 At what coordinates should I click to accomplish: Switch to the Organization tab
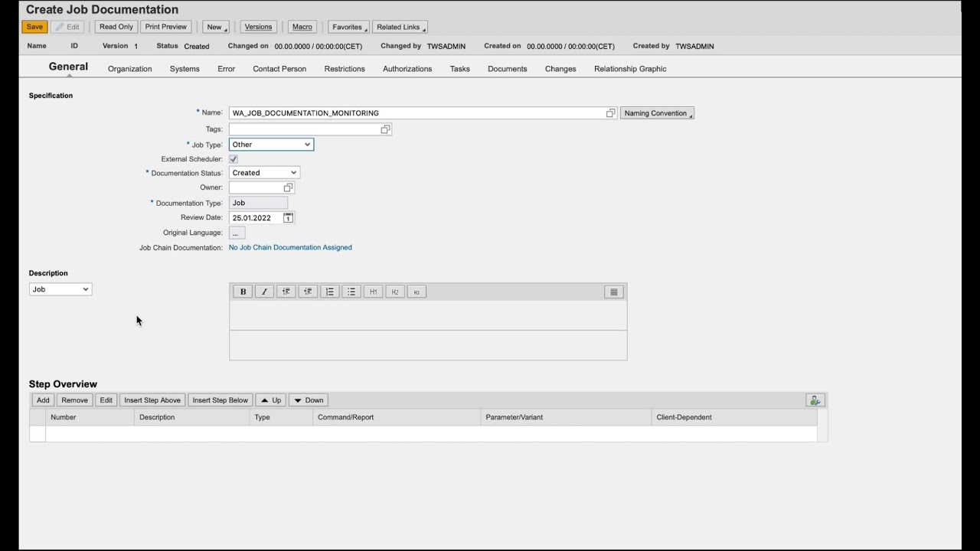pyautogui.click(x=129, y=69)
